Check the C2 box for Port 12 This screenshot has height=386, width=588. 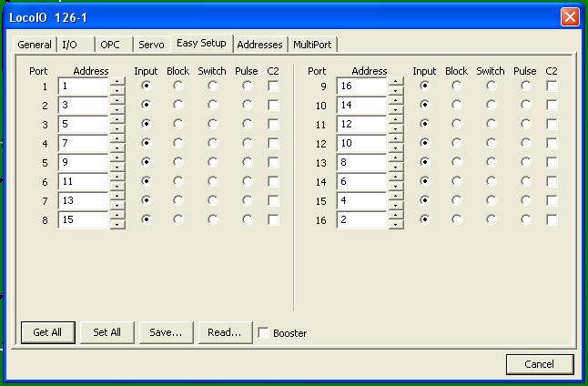pos(553,143)
